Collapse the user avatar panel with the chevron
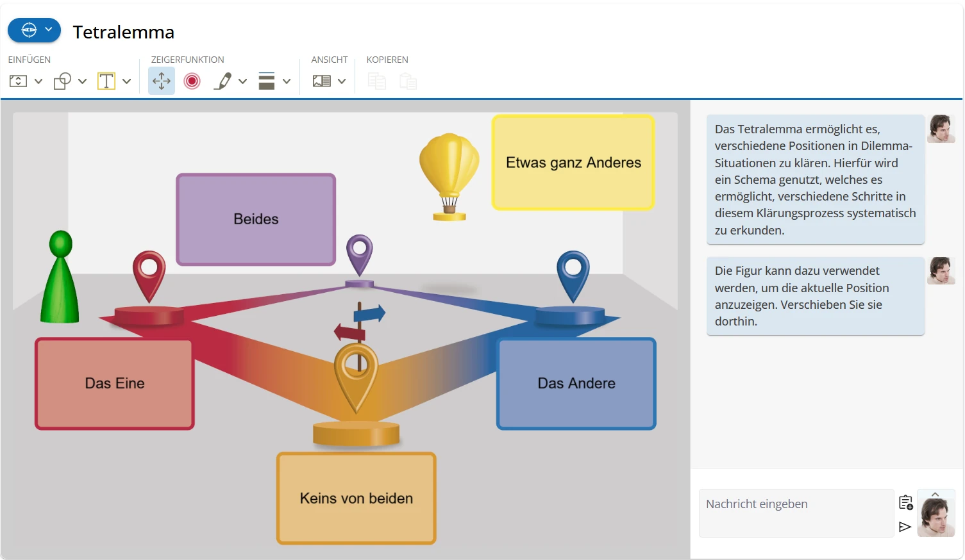The width and height of the screenshot is (965, 560). coord(936,494)
